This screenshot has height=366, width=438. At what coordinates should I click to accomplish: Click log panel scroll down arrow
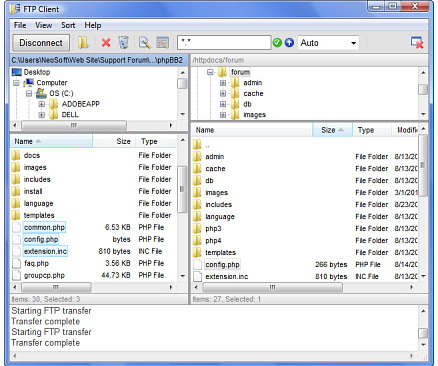click(x=423, y=344)
